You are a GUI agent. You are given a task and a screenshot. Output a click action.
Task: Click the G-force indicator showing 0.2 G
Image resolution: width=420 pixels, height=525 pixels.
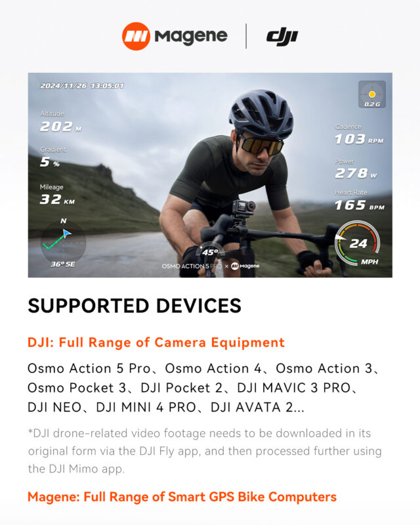pos(372,94)
